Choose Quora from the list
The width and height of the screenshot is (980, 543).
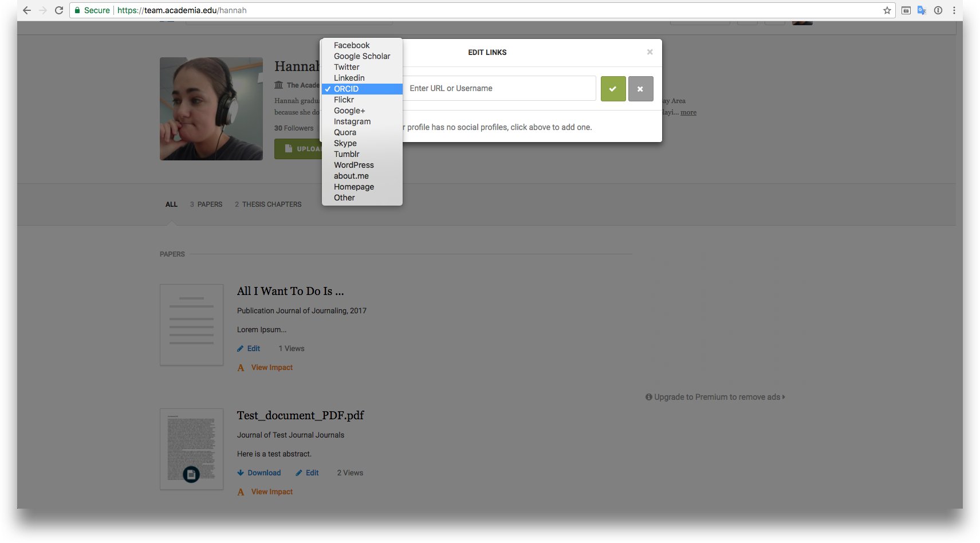point(362,132)
